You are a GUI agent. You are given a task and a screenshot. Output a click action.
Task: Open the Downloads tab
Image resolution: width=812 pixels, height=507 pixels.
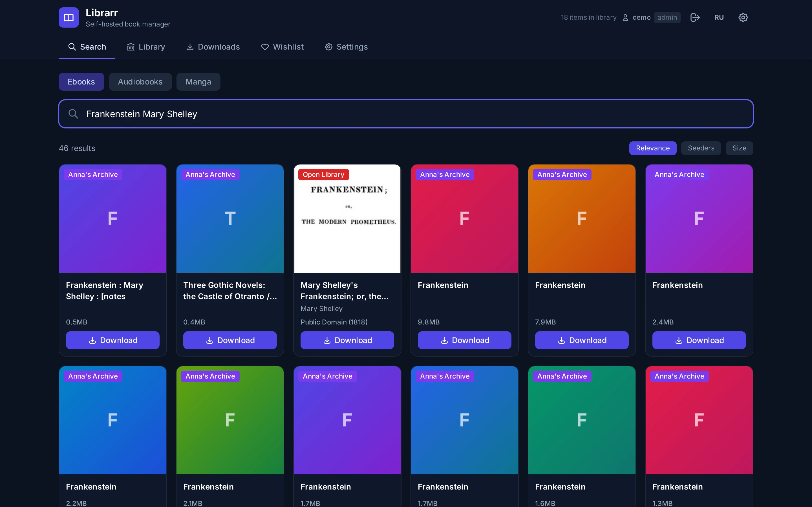tap(213, 47)
